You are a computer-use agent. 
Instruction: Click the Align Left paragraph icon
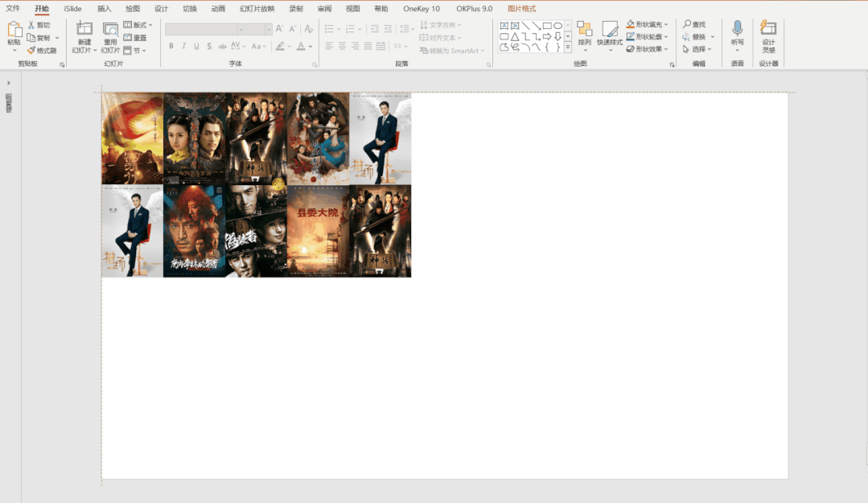[329, 46]
